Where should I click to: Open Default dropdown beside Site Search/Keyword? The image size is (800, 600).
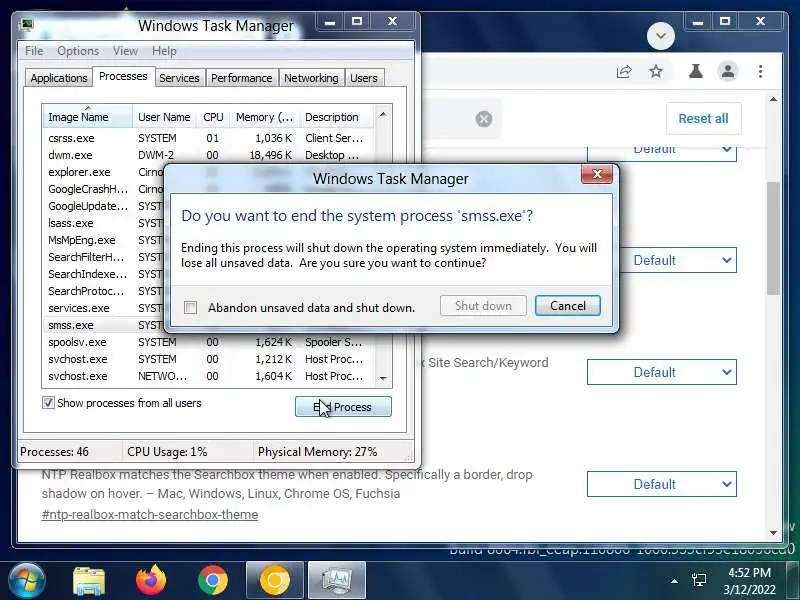pyautogui.click(x=662, y=372)
